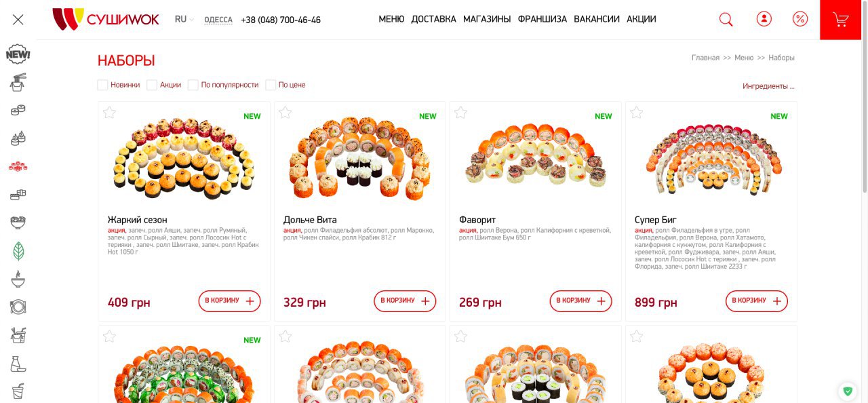868x403 pixels.
Task: Check the Новинки filter checkbox
Action: 102,85
